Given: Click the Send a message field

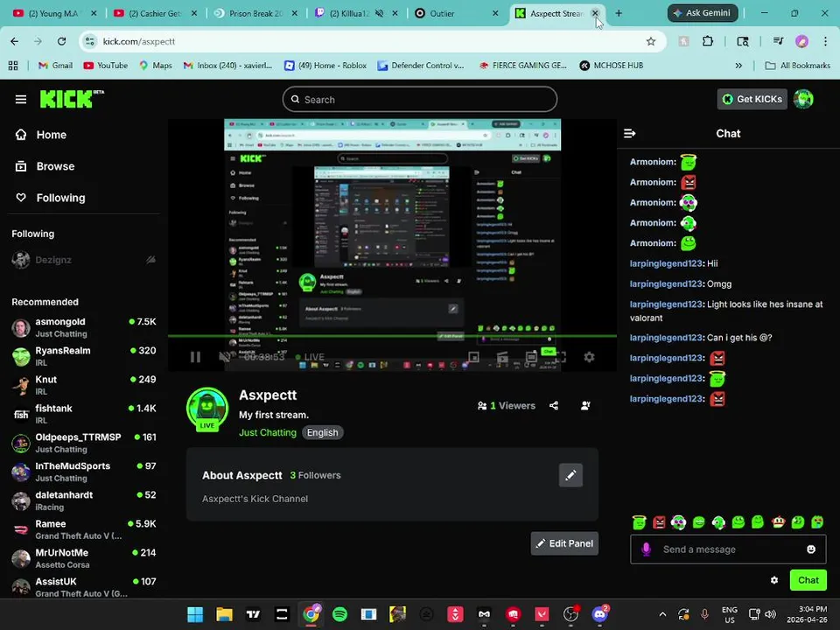Looking at the screenshot, I should 728,549.
